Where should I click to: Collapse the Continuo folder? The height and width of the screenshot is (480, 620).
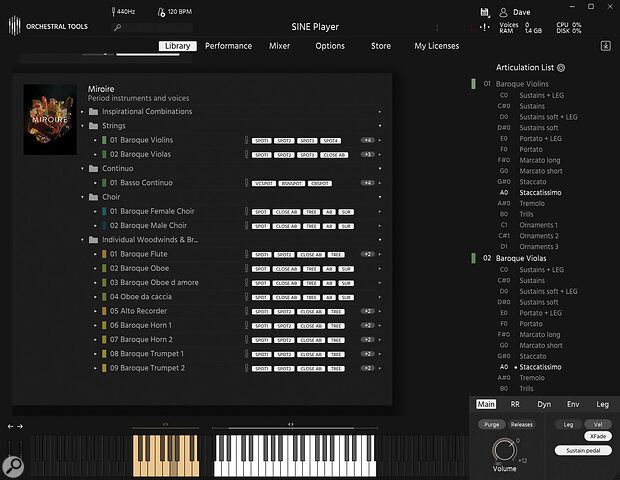click(82, 168)
